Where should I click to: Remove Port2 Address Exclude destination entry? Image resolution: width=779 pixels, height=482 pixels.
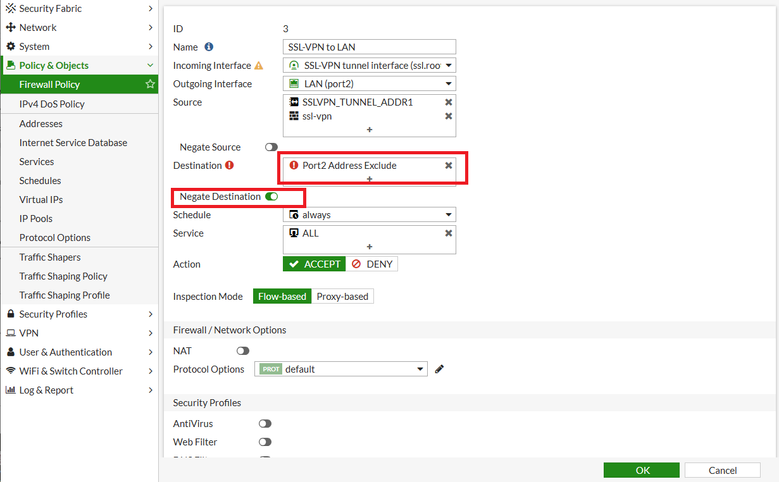448,165
